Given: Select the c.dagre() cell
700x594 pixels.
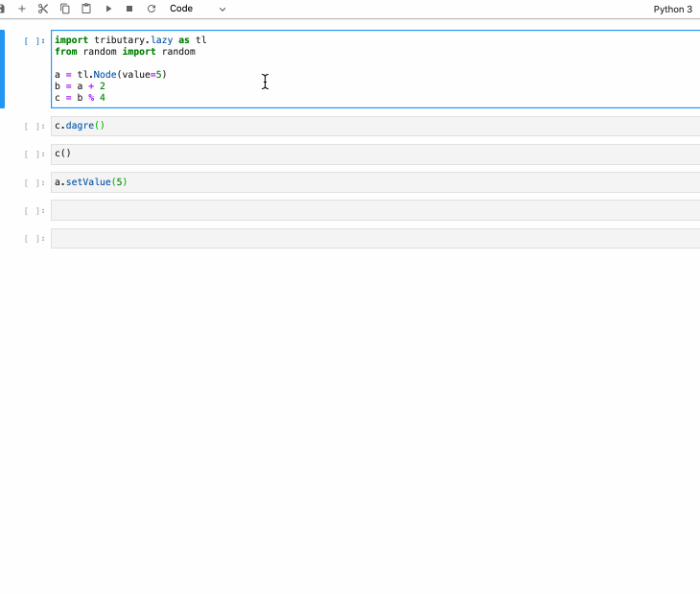Looking at the screenshot, I should [376, 126].
